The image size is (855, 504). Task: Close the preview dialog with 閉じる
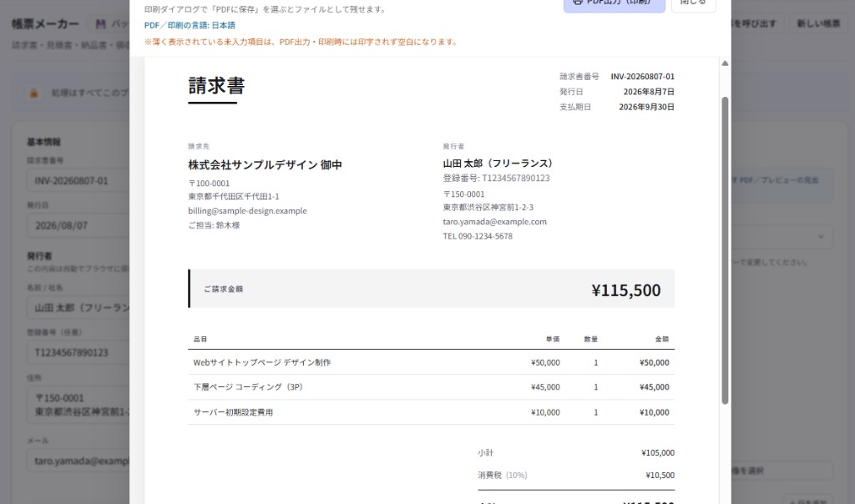(x=693, y=4)
